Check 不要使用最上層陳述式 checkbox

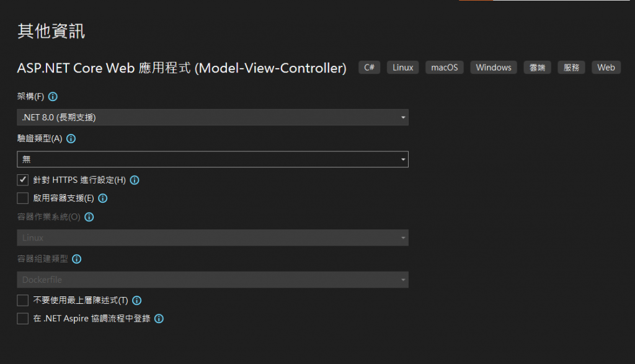(x=23, y=300)
